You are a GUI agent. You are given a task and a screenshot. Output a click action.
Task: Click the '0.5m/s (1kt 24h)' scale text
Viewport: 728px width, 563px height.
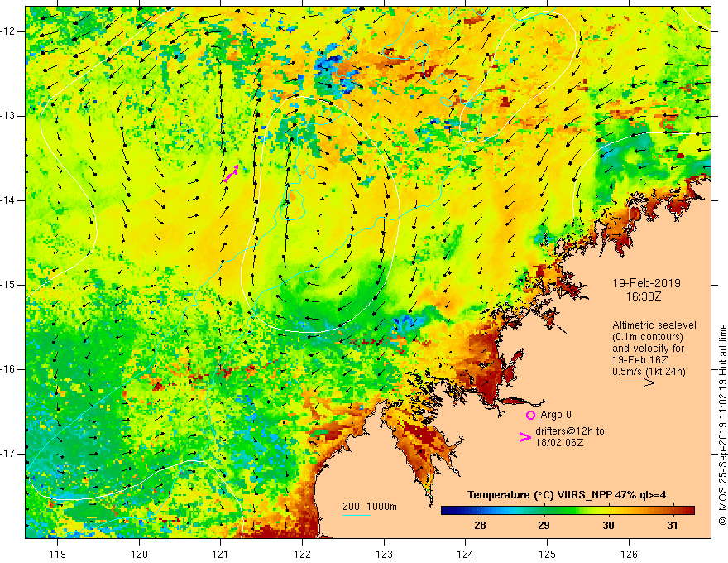[x=649, y=371]
